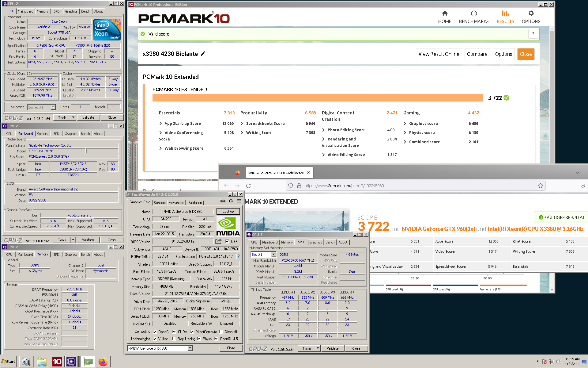588x368 pixels.
Task: Toggle Ray Tracing checkbox
Action: 174,339
